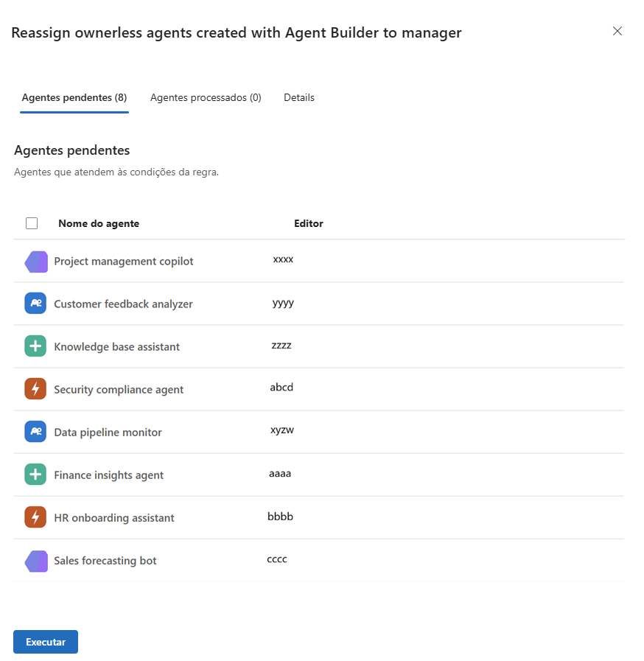Select the Finance insights agent name

pyautogui.click(x=109, y=475)
